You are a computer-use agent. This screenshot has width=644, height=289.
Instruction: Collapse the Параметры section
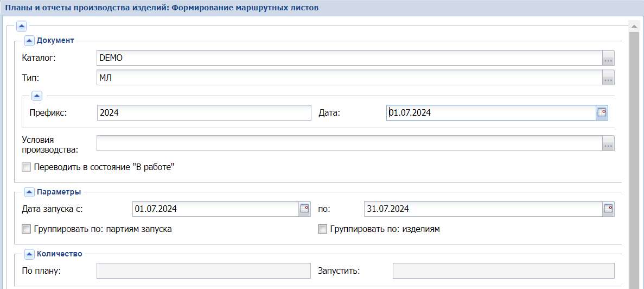(x=29, y=192)
